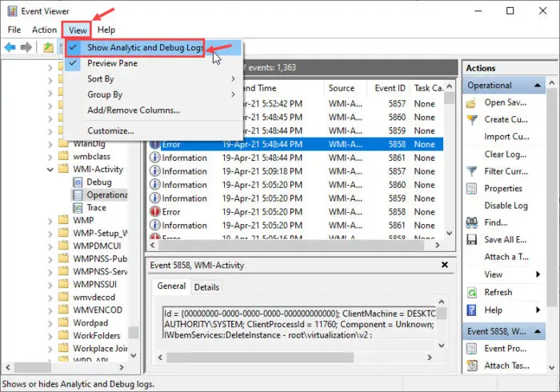Toggle Show Analytic and Debug Logs option

(x=154, y=47)
